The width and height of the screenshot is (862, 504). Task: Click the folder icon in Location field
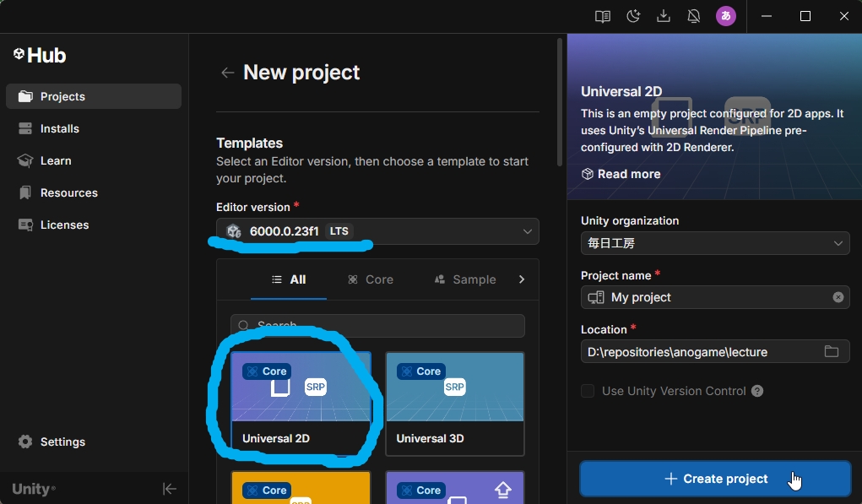832,351
